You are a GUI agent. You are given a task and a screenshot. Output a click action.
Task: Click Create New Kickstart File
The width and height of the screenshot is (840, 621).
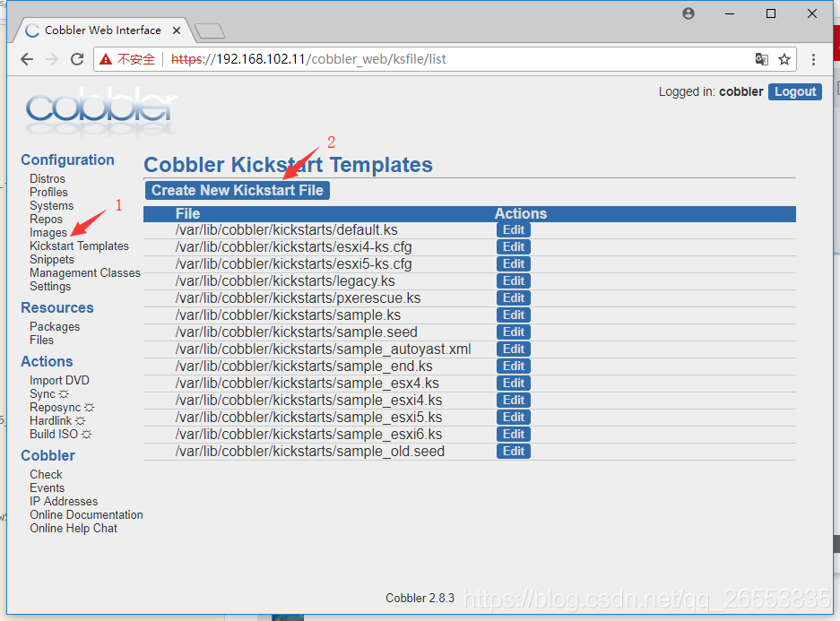click(x=238, y=190)
